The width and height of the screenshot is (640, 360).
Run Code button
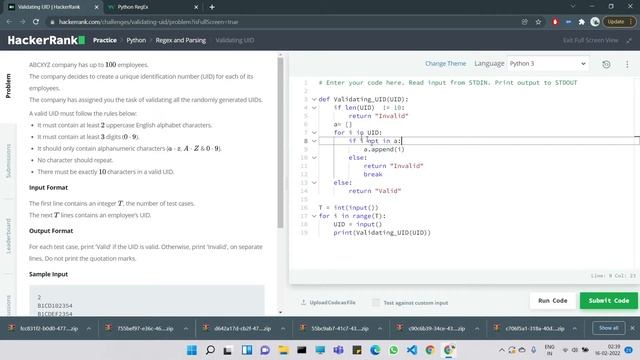tap(553, 300)
